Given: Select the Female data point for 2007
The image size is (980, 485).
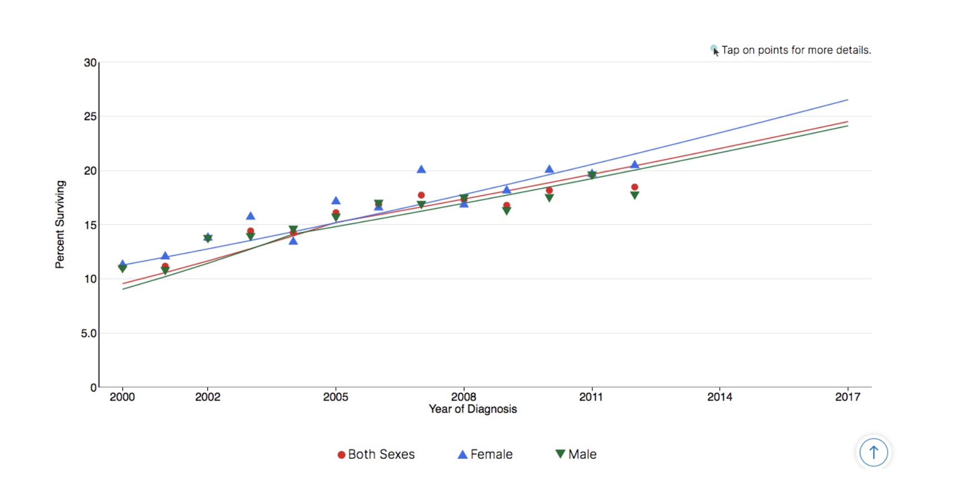Looking at the screenshot, I should 421,169.
